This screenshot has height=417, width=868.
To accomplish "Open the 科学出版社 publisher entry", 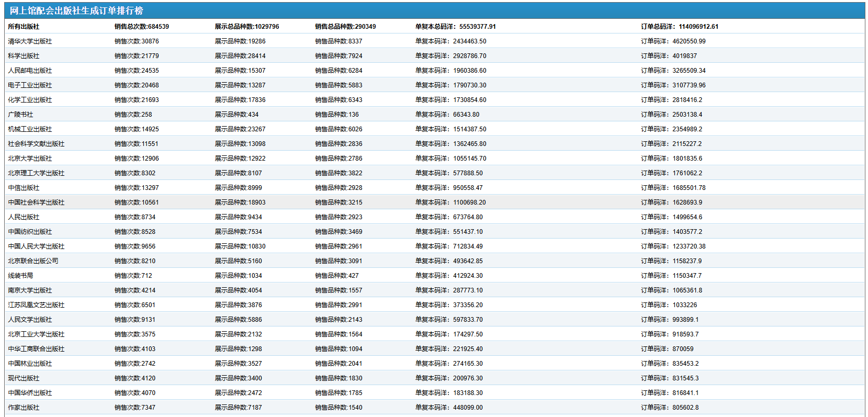I will point(24,56).
